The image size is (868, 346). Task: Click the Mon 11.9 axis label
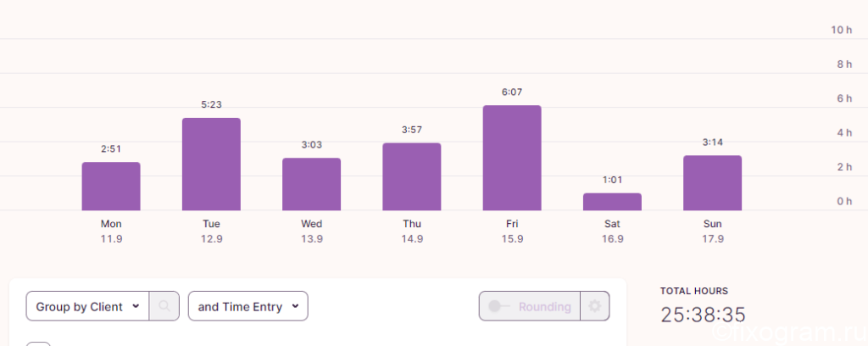tap(111, 232)
